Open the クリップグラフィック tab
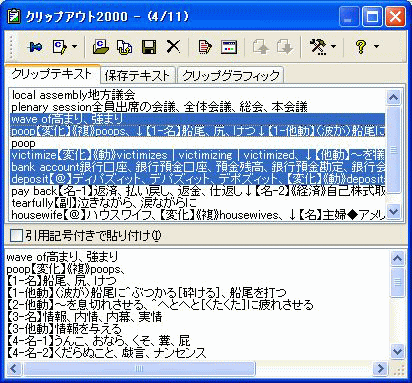Screen dimensions: 412x383 [231, 76]
